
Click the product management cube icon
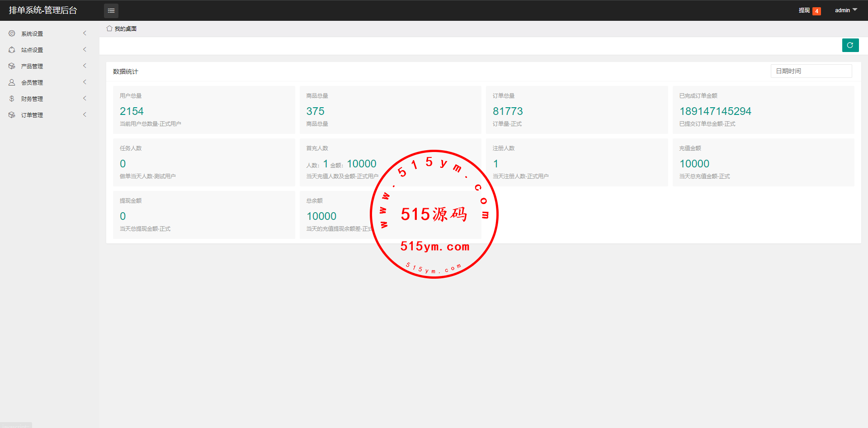click(12, 66)
